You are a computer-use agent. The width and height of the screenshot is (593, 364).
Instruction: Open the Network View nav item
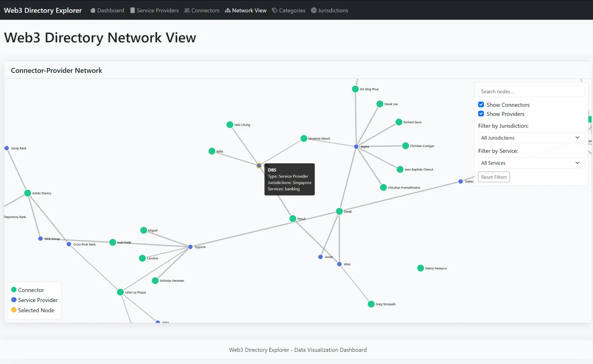pyautogui.click(x=246, y=10)
